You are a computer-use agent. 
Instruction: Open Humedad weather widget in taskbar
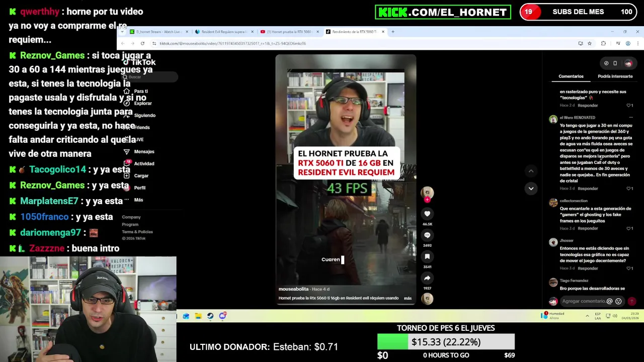pos(553,315)
